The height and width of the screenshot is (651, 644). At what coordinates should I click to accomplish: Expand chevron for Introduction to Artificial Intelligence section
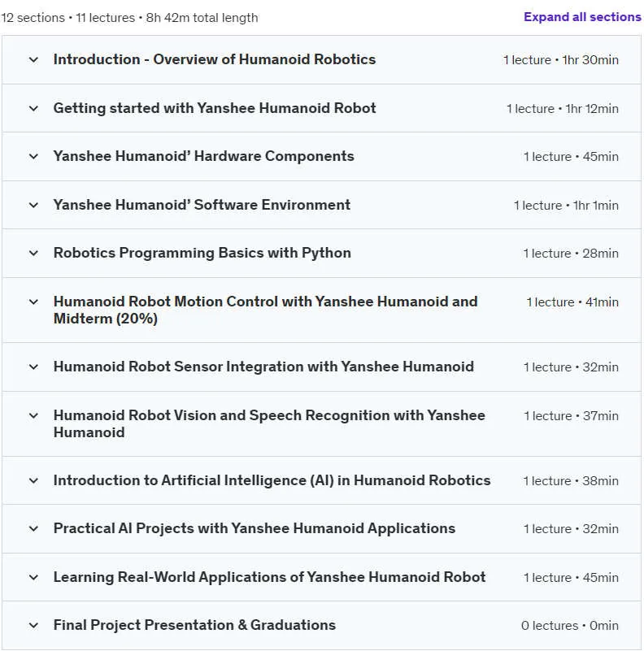pos(33,481)
